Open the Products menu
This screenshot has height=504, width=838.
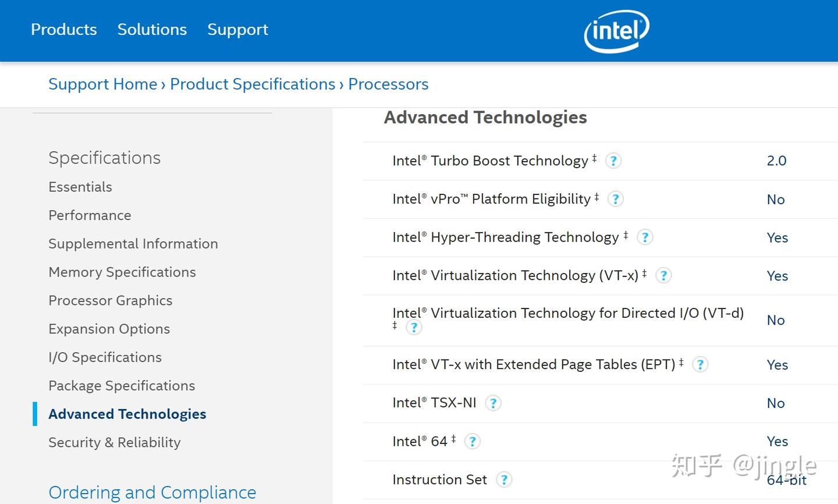point(64,29)
